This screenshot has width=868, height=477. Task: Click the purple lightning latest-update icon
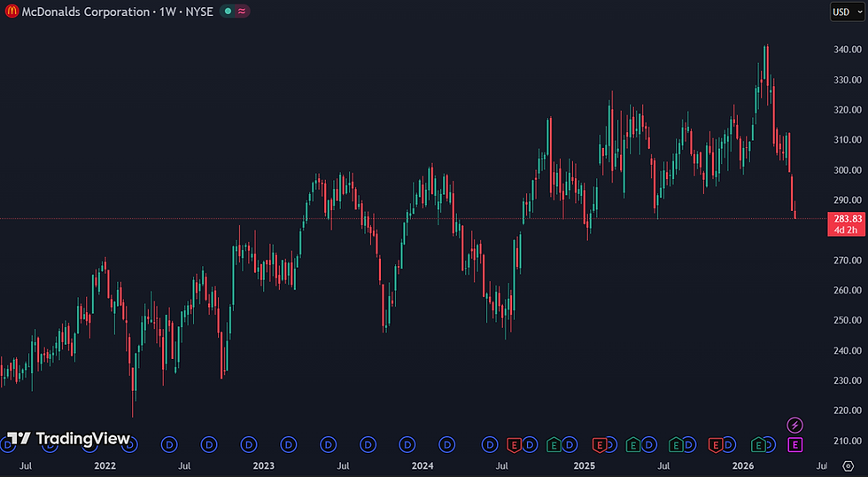point(795,426)
